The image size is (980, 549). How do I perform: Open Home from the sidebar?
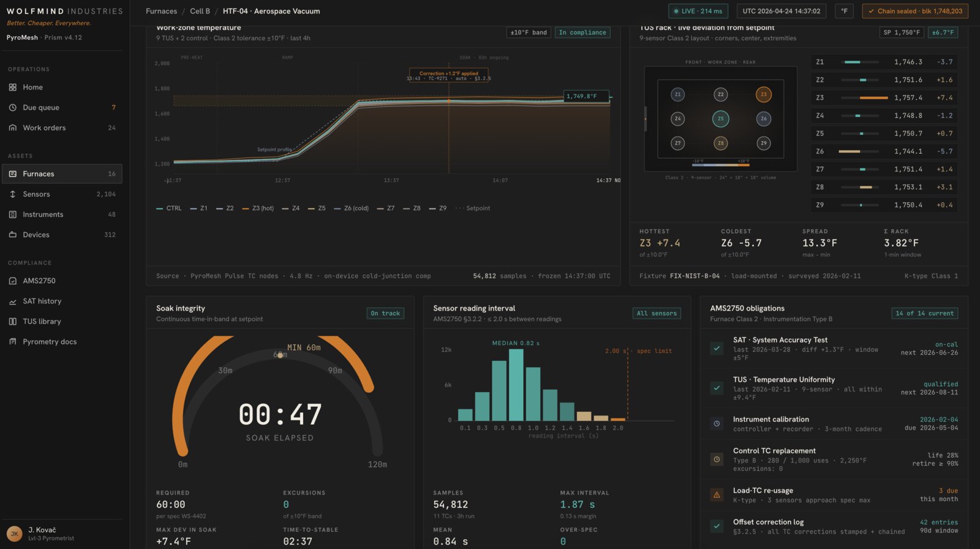(62, 87)
